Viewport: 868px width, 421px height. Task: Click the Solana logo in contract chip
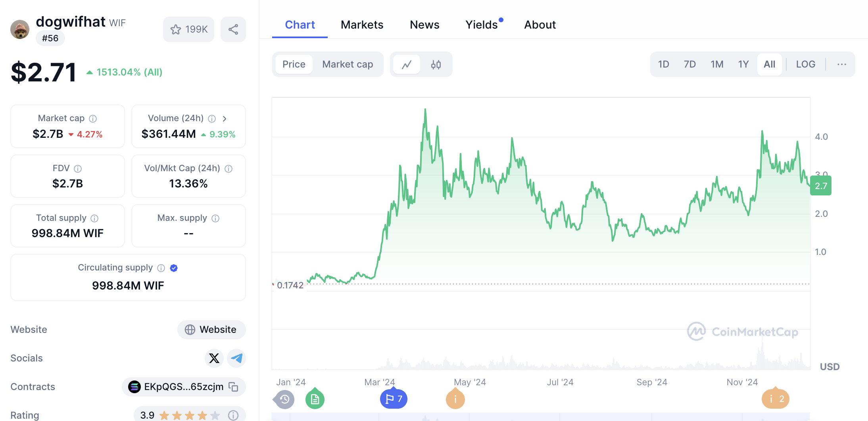pyautogui.click(x=134, y=387)
